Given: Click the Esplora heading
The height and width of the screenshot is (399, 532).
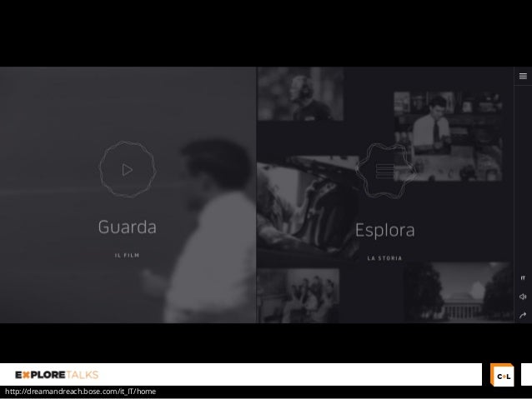Looking at the screenshot, I should (385, 230).
